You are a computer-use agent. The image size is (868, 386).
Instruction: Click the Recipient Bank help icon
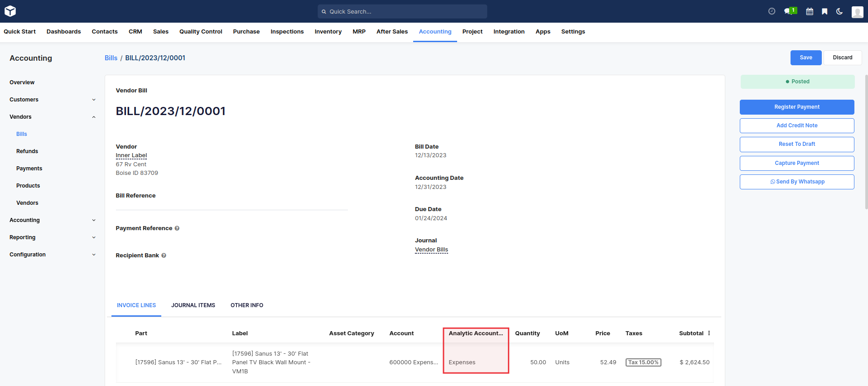click(164, 256)
